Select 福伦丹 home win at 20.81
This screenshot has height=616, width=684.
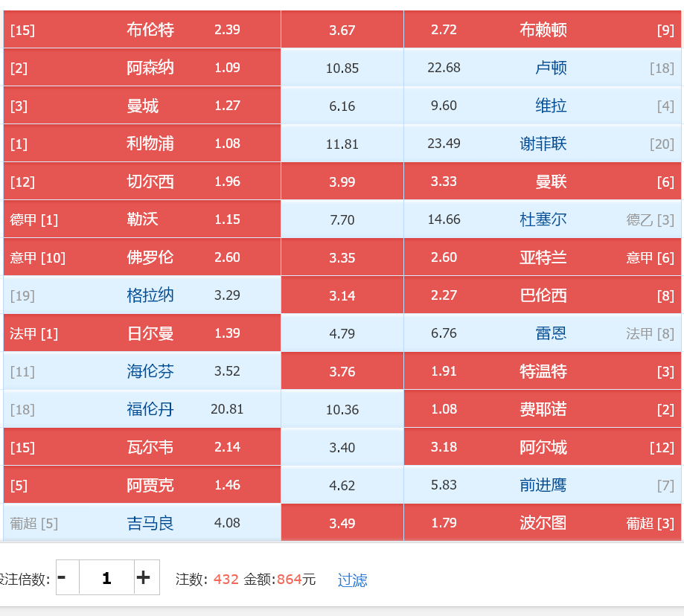point(141,408)
